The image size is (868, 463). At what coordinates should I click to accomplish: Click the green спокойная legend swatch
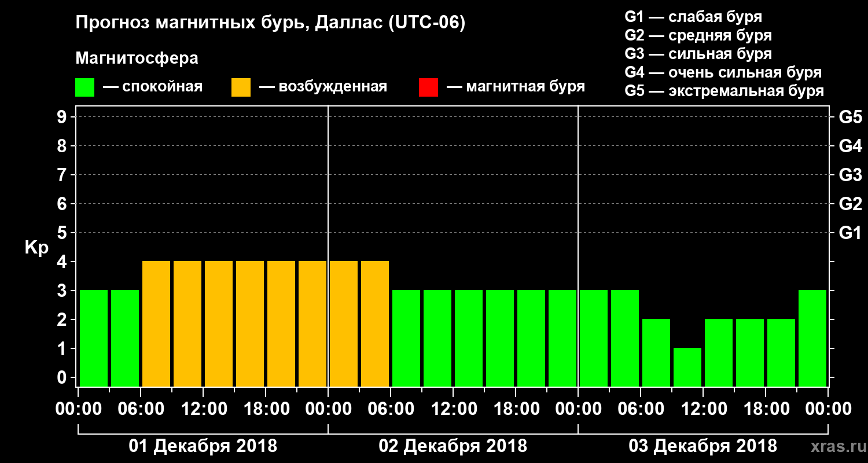pyautogui.click(x=84, y=87)
